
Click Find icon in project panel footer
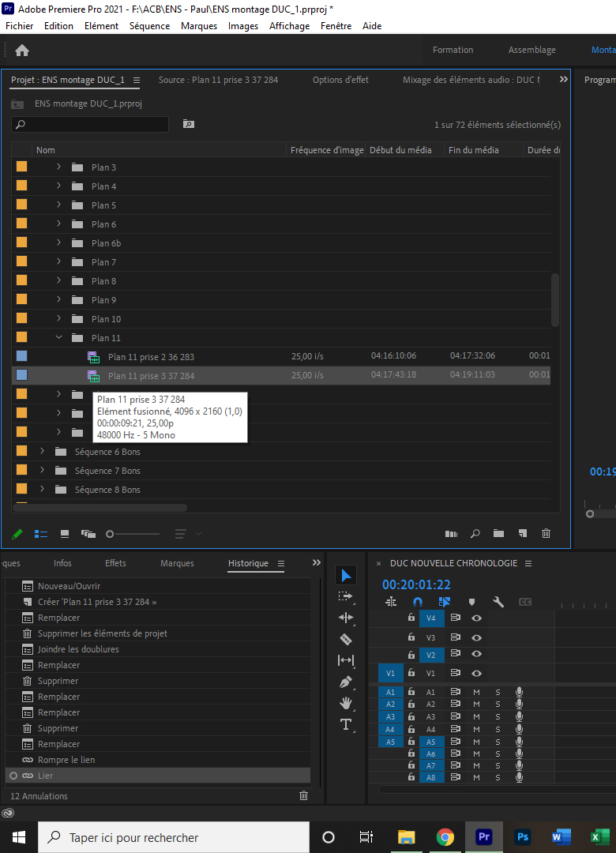point(475,534)
